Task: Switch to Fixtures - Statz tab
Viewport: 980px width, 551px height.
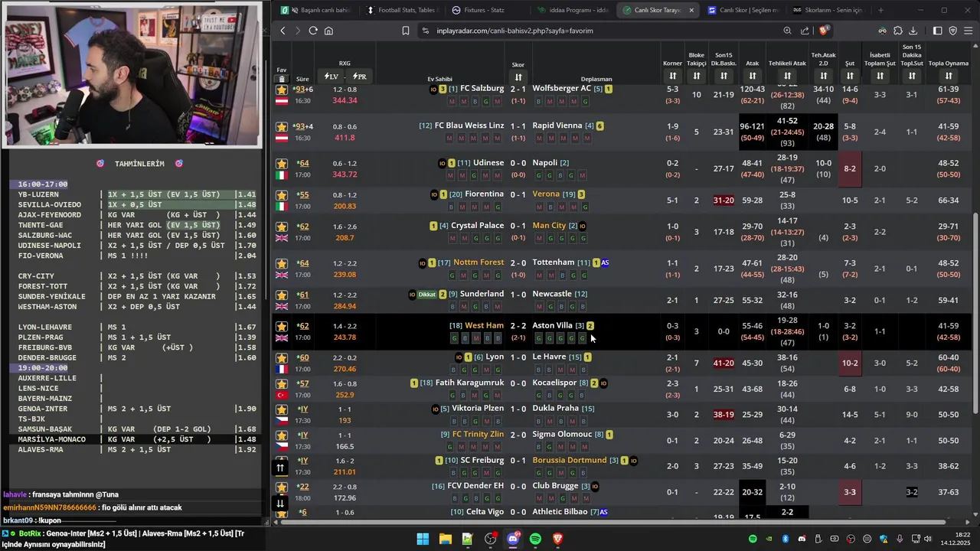Action: point(487,10)
